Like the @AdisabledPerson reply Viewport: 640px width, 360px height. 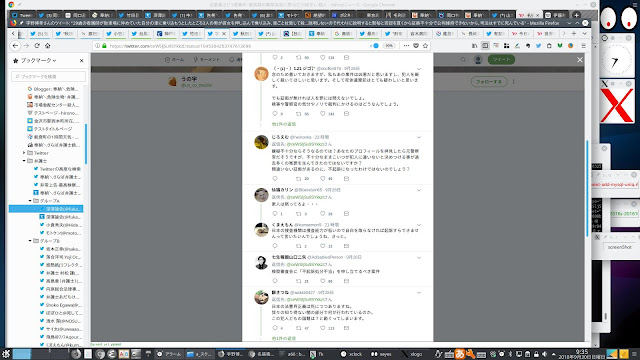pyautogui.click(x=322, y=281)
